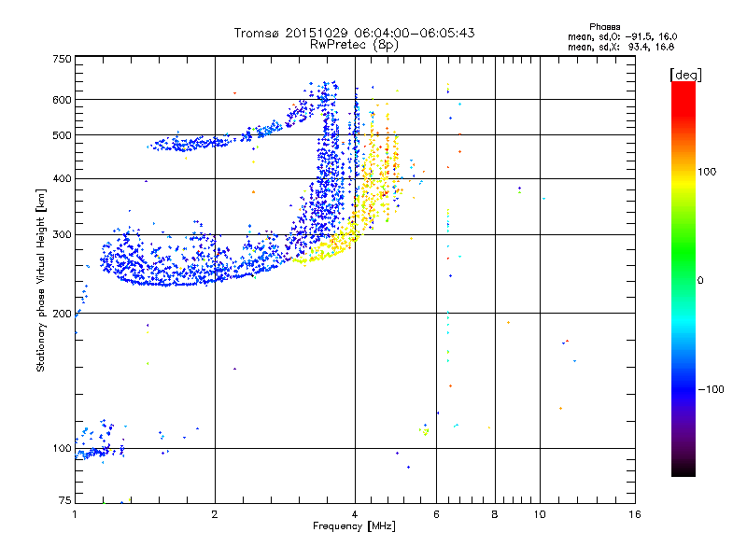Click the '10' frequency tick label

tap(540, 514)
